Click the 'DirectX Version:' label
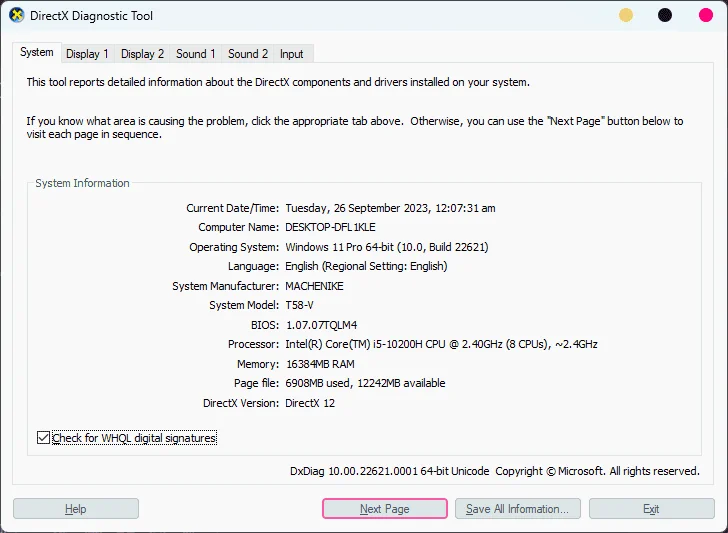This screenshot has width=728, height=533. (x=241, y=403)
